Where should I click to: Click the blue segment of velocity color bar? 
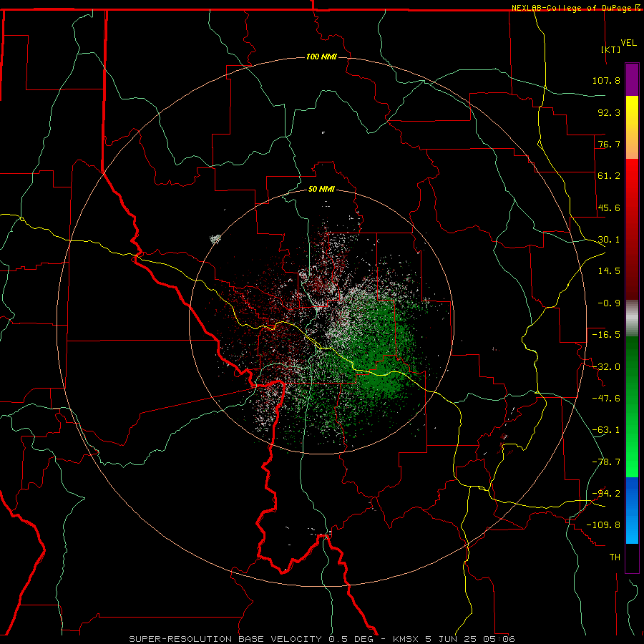(632, 510)
